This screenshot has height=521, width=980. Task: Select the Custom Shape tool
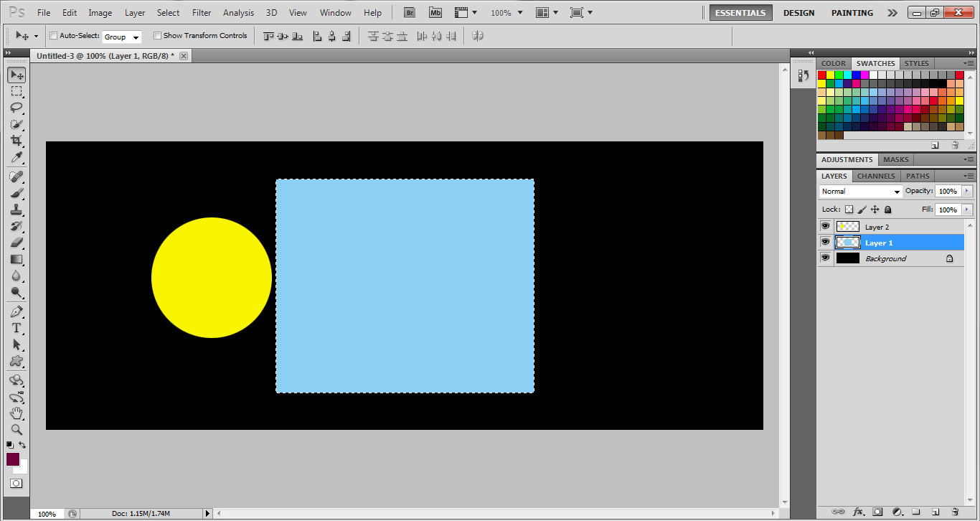[17, 361]
